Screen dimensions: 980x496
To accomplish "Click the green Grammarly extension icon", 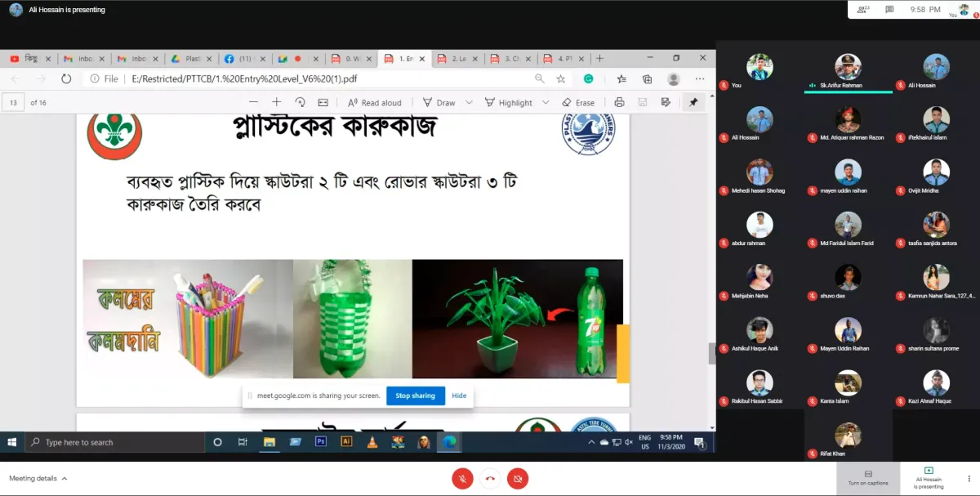I will click(x=588, y=79).
